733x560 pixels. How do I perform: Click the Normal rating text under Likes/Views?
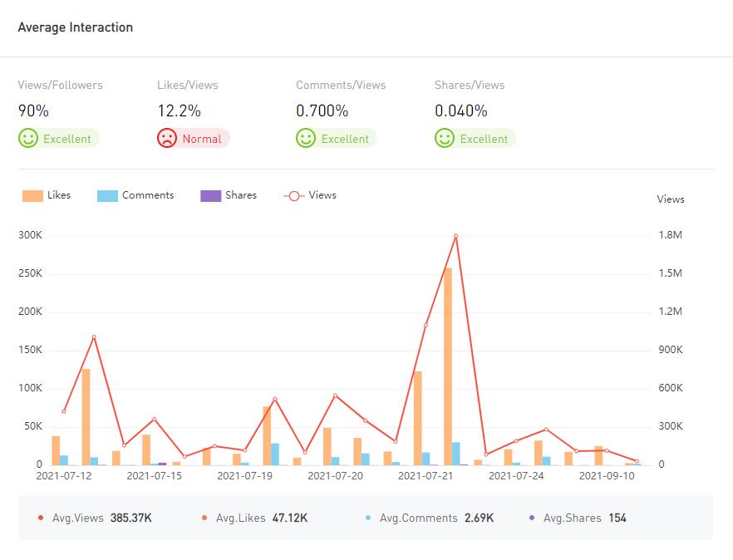(202, 139)
